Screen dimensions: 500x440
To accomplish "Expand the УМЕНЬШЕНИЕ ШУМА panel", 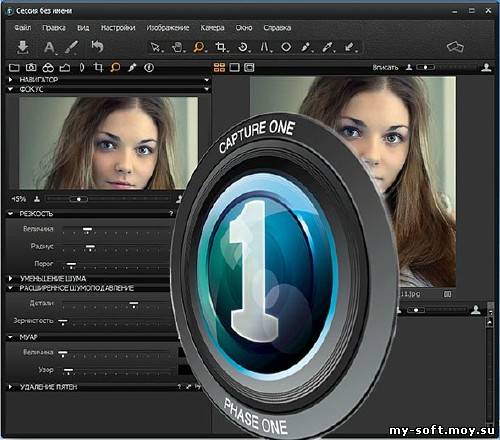I will point(10,278).
